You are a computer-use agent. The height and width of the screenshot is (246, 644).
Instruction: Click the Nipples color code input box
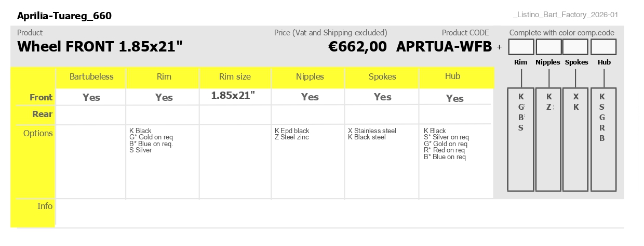click(x=548, y=47)
